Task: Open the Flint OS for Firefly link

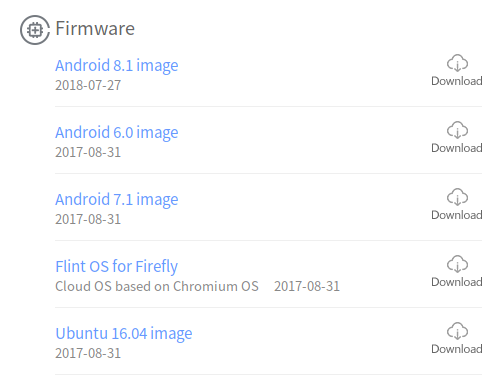Action: click(117, 267)
